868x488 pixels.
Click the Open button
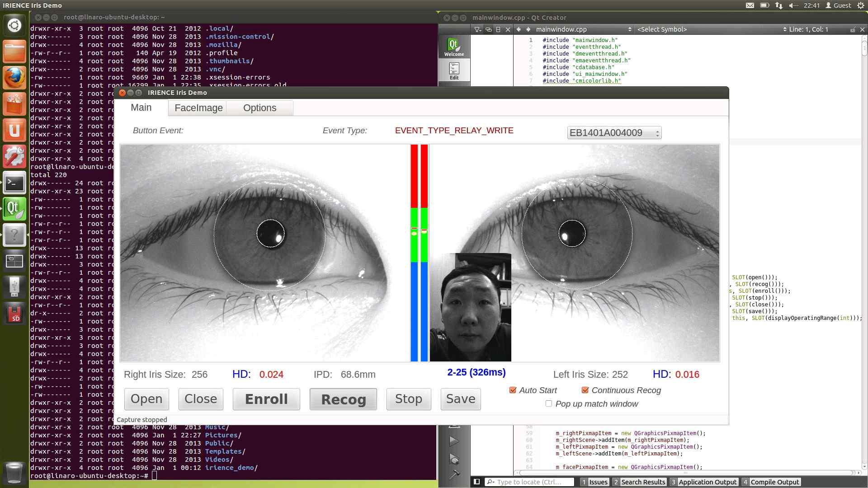(x=146, y=399)
